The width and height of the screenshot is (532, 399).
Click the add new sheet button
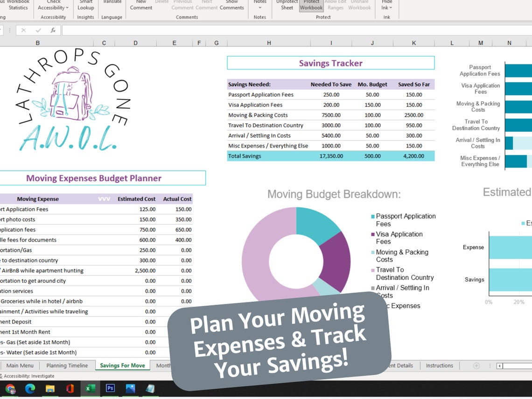[x=476, y=365]
